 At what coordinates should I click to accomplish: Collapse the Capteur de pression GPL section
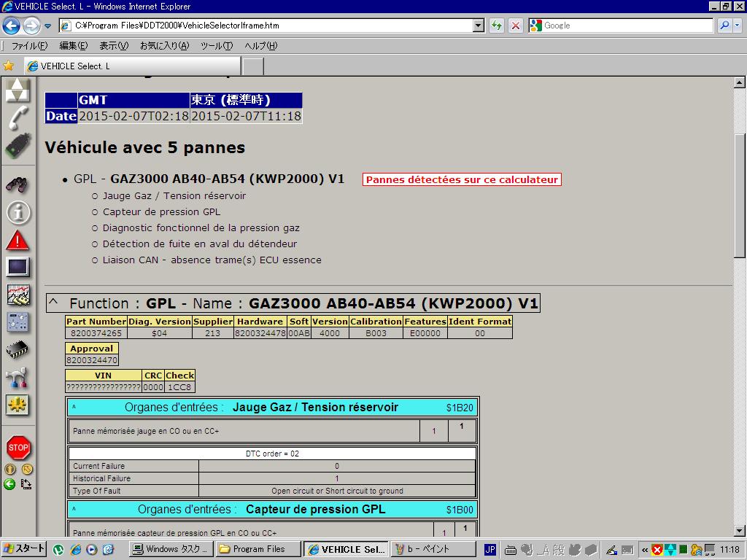pos(74,510)
